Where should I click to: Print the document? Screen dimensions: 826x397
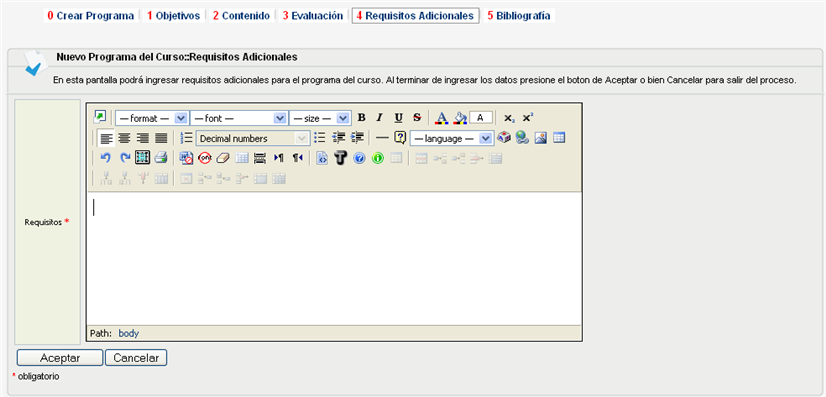tap(161, 157)
